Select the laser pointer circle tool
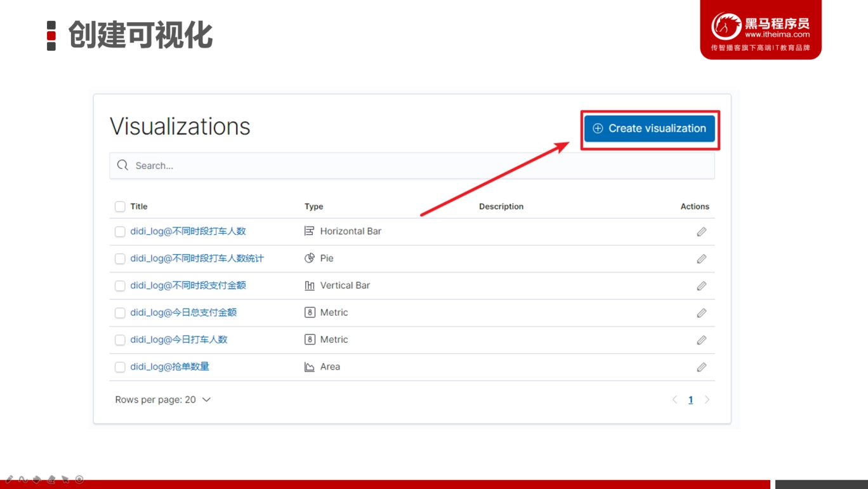The width and height of the screenshot is (868, 489). (79, 479)
